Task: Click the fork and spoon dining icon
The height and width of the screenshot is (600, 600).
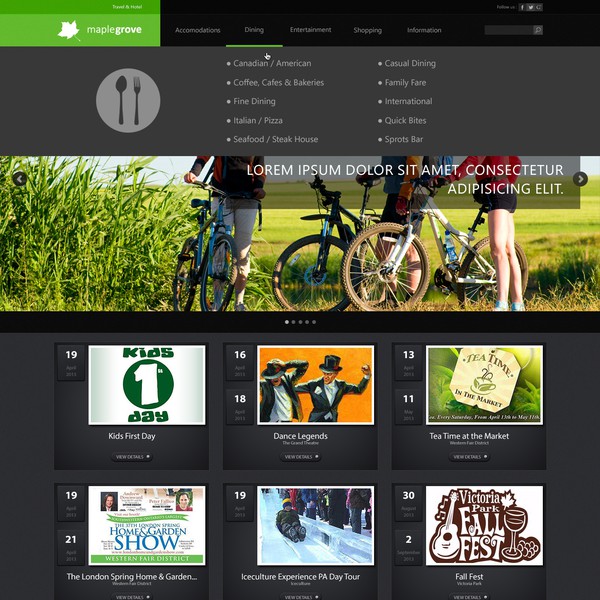Action: pos(128,100)
